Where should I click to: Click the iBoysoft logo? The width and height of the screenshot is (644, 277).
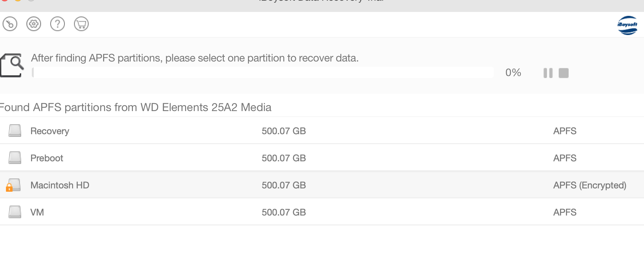pyautogui.click(x=627, y=25)
